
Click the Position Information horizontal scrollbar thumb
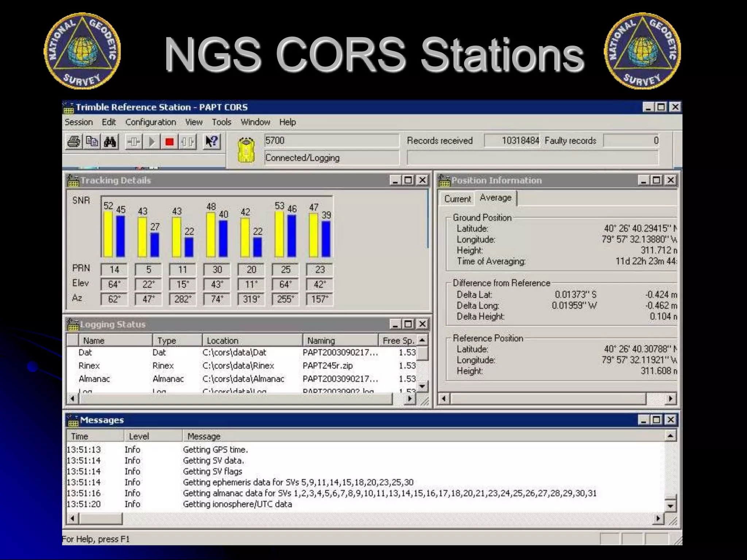pyautogui.click(x=548, y=398)
